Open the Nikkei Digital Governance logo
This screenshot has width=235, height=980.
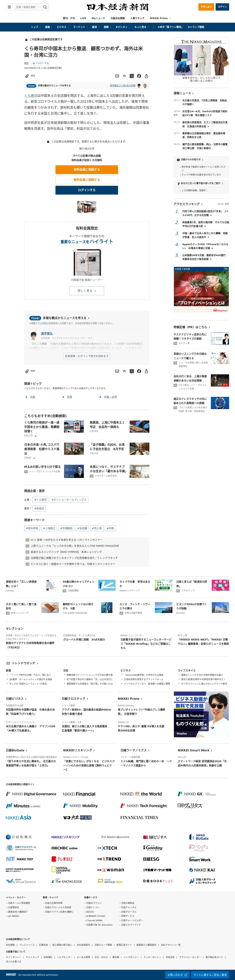31,794
